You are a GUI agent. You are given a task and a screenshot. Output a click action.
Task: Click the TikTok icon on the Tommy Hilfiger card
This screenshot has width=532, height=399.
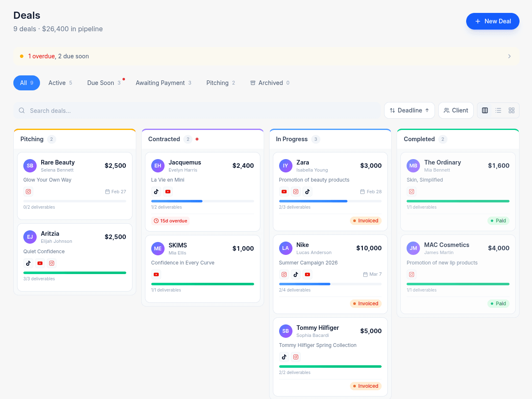click(x=284, y=357)
